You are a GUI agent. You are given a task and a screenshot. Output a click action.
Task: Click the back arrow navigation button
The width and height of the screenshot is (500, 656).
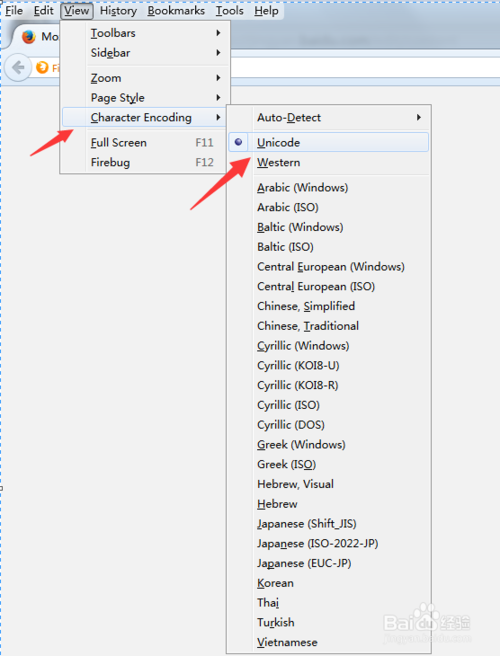(18, 67)
